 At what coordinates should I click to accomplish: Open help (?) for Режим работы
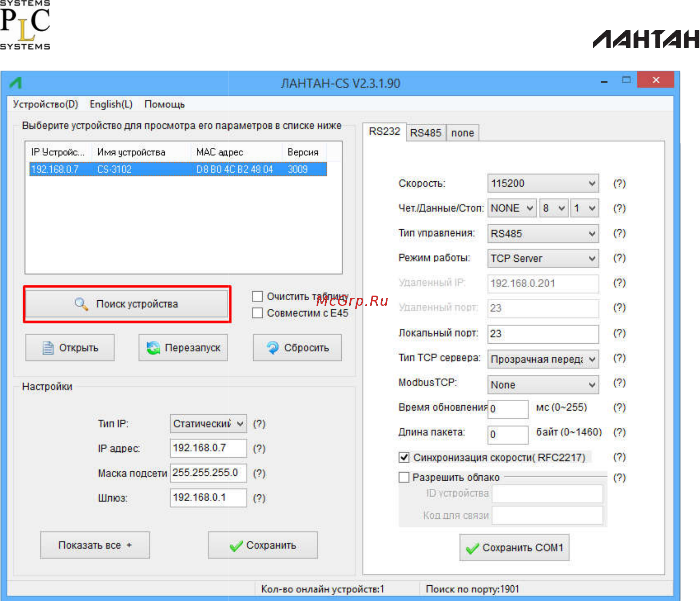(619, 258)
